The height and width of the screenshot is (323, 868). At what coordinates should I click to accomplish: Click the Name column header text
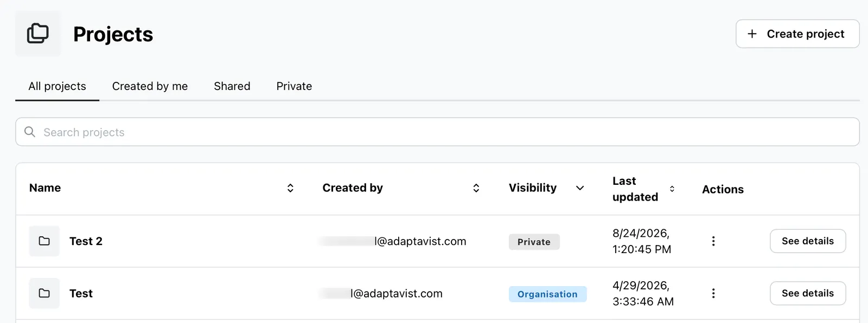[45, 188]
